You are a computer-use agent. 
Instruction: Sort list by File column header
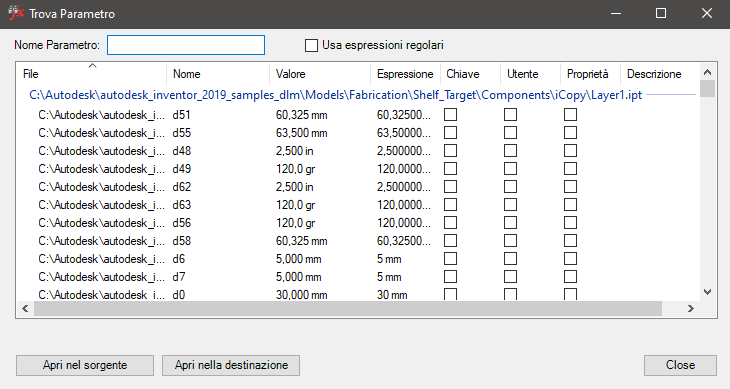coord(92,74)
